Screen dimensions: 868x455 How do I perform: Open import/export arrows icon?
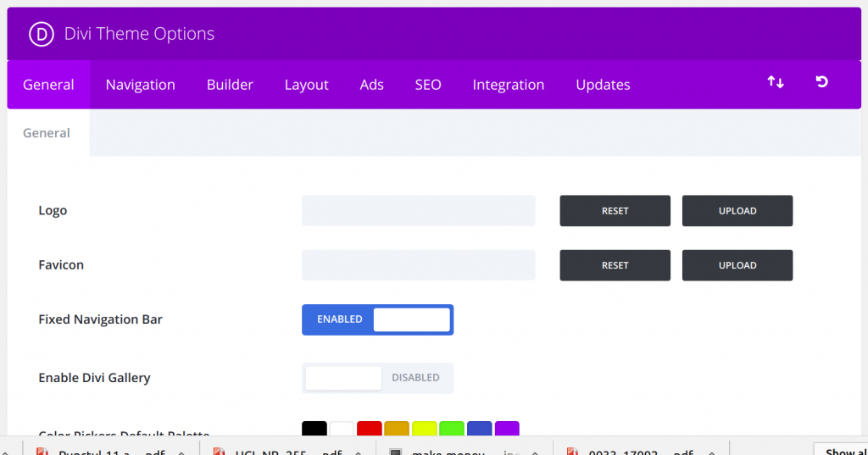pos(776,82)
